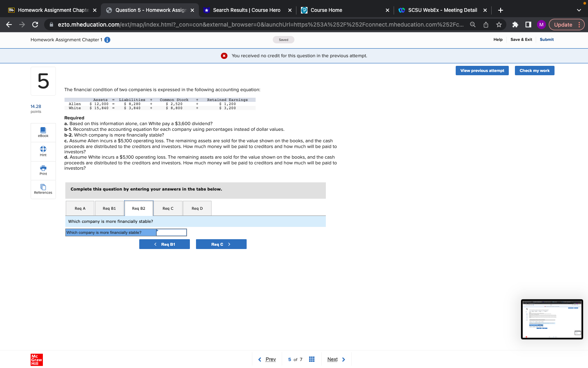Select the Req B2 tab
Viewport: 588px width, 368px height.
click(x=139, y=209)
